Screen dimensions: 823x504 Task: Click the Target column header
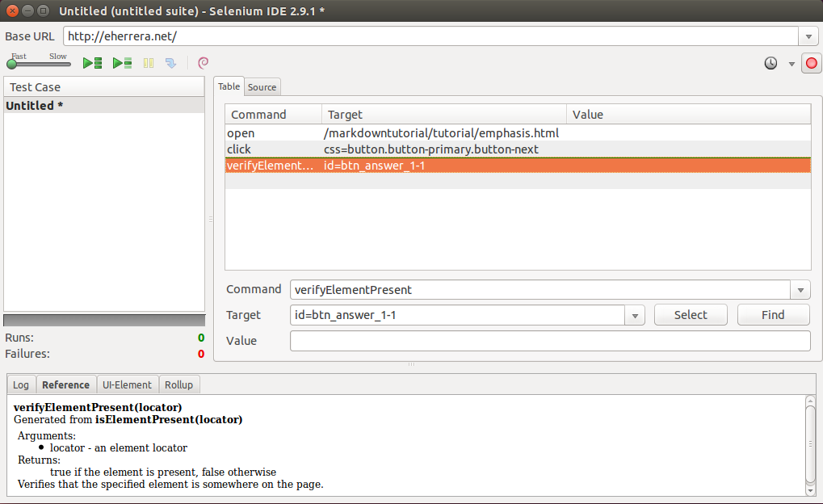pyautogui.click(x=444, y=115)
